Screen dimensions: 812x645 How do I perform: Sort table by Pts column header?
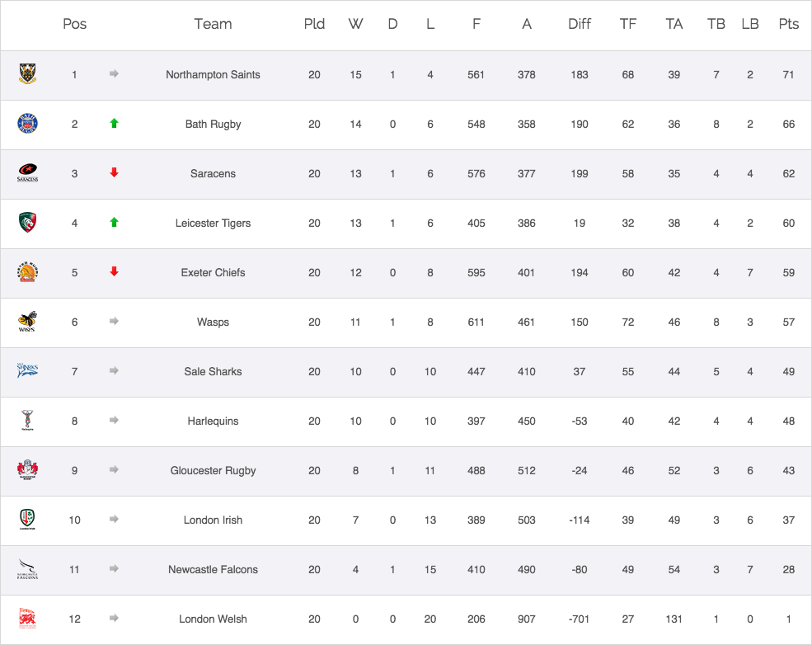pyautogui.click(x=788, y=24)
